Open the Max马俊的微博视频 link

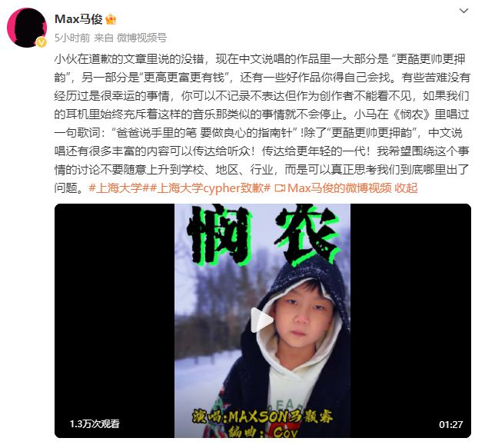(339, 188)
